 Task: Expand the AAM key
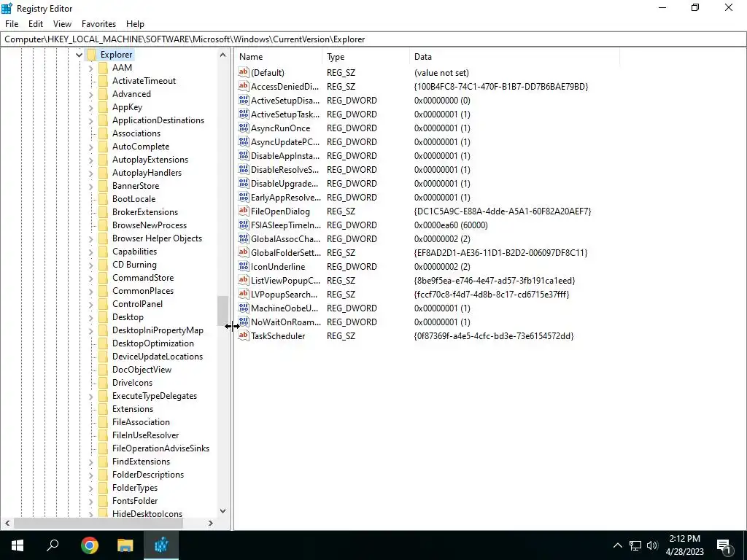click(x=90, y=69)
